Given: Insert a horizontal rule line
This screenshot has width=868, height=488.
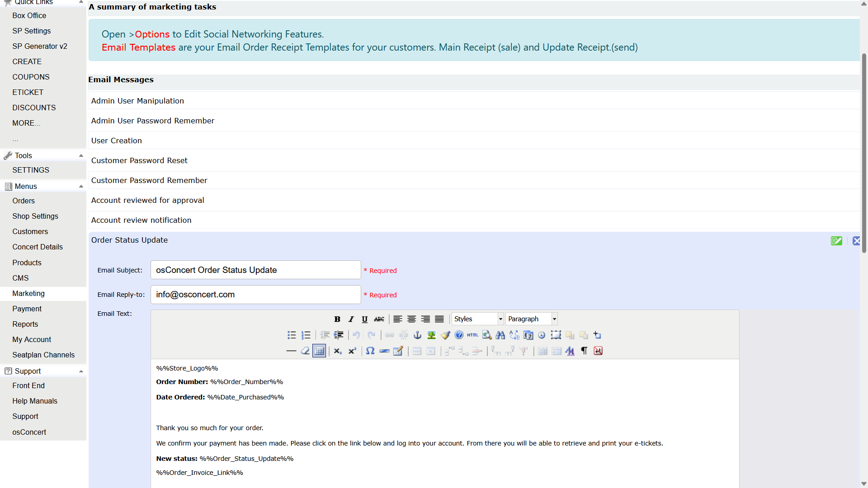Looking at the screenshot, I should tap(292, 351).
